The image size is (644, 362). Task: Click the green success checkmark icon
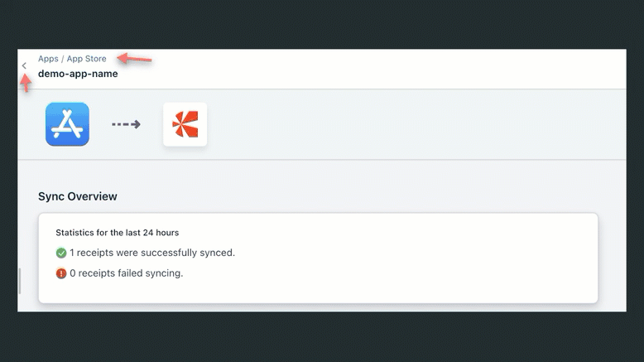coord(61,253)
